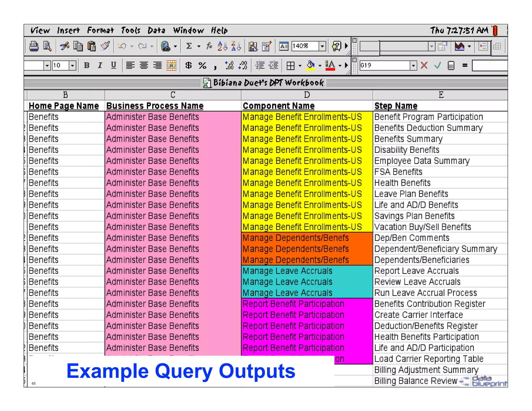This screenshot has width=532, height=411.
Task: Cut the selection with scissors icon
Action: (x=64, y=46)
